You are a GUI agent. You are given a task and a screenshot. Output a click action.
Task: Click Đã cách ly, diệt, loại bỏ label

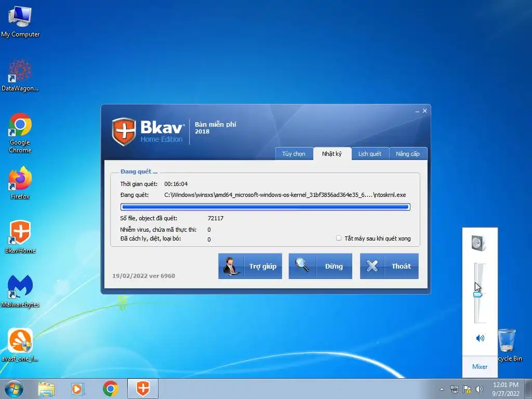coord(151,238)
